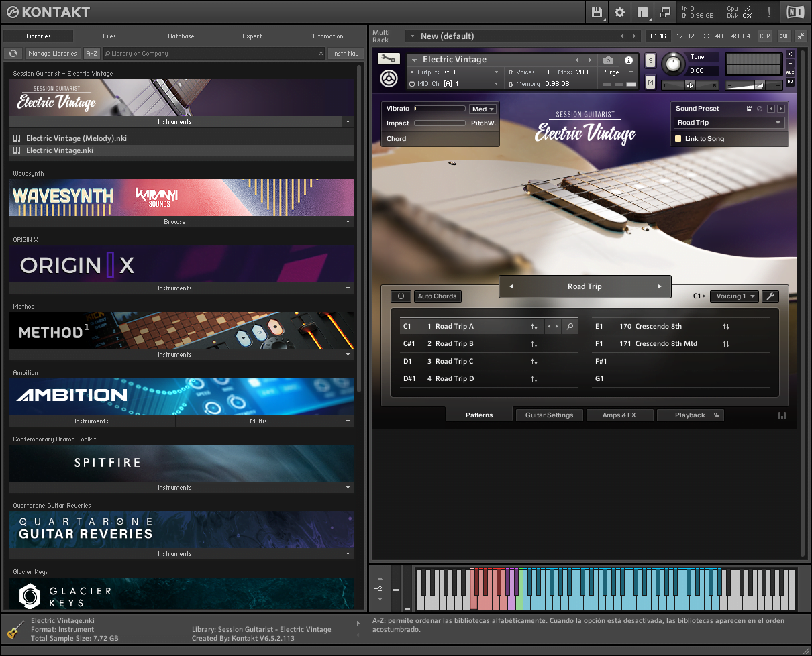Open the snapshot camera view
Viewport: 812px width, 656px height.
(x=607, y=60)
